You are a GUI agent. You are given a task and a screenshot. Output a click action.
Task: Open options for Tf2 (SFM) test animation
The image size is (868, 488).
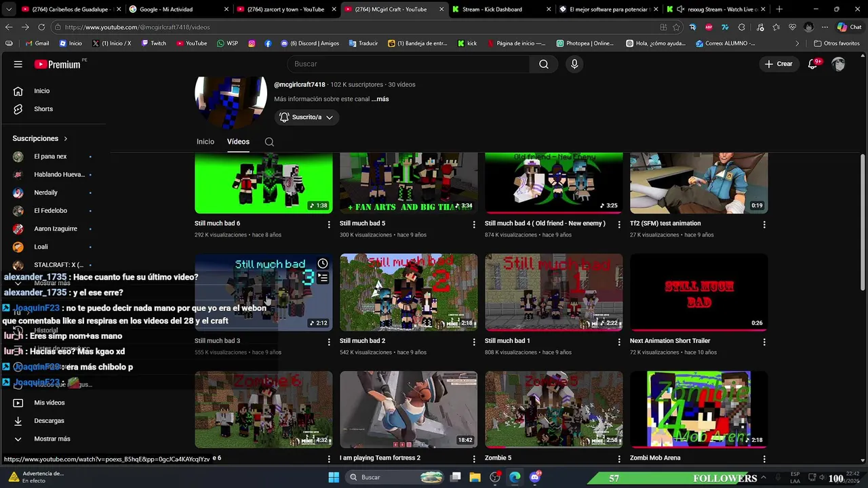pos(764,224)
